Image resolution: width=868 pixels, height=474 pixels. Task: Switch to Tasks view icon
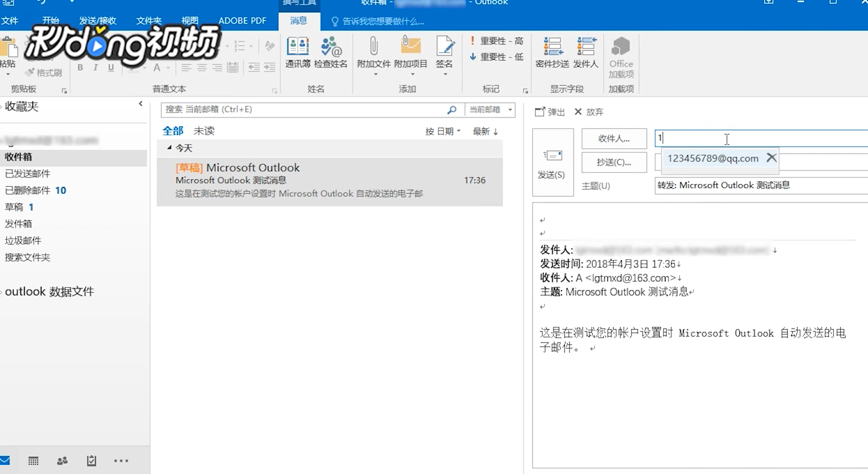point(91,461)
